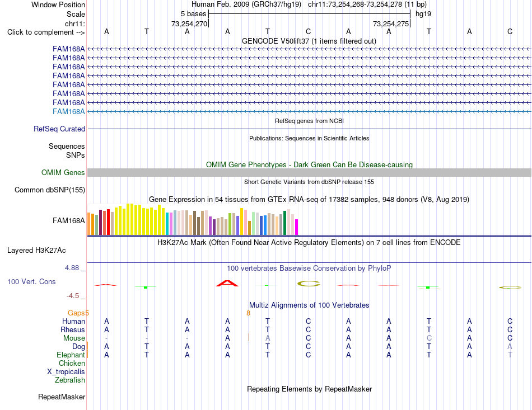Click the Window Position label
Image resolution: width=532 pixels, height=410 pixels.
pos(58,4)
